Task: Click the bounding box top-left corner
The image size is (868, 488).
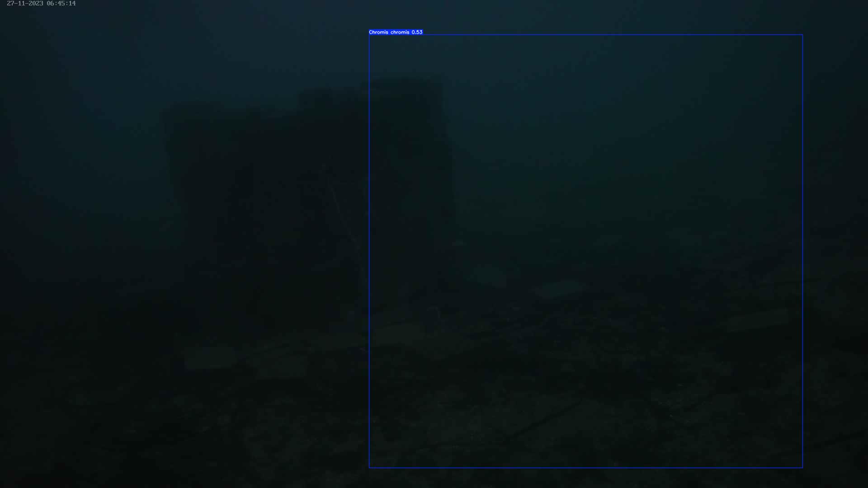Action: tap(369, 35)
